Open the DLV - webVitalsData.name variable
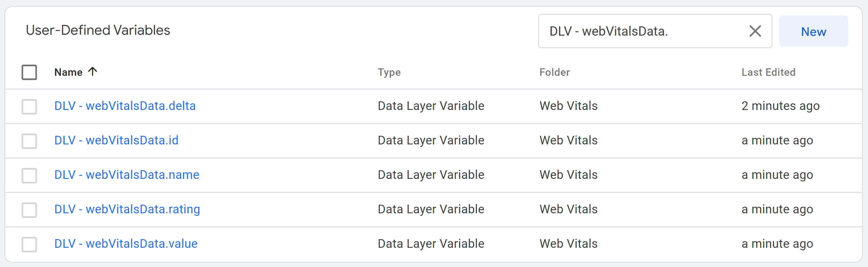Viewport: 868px width, 267px height. pos(127,175)
